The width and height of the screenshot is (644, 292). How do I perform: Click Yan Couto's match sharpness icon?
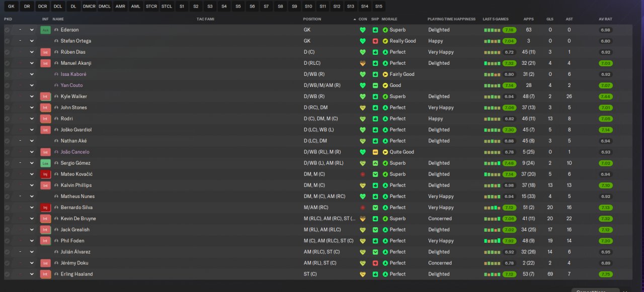coord(375,85)
